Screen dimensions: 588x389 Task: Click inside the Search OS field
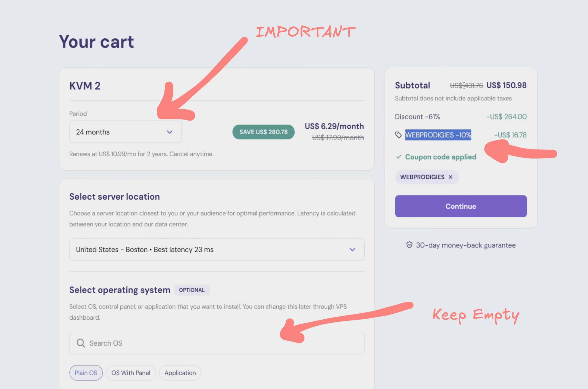point(217,343)
